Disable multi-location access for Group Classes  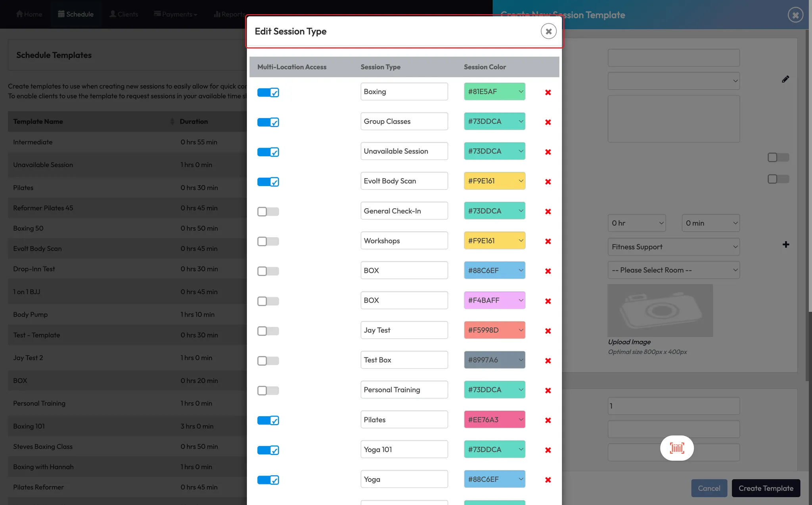click(268, 122)
